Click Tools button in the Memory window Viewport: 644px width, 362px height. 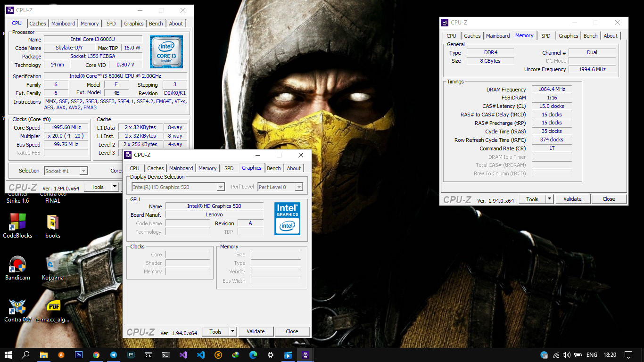(532, 199)
